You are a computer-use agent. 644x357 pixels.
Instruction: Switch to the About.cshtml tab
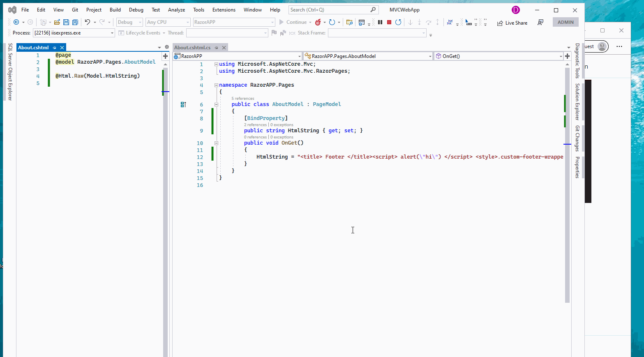click(x=33, y=47)
